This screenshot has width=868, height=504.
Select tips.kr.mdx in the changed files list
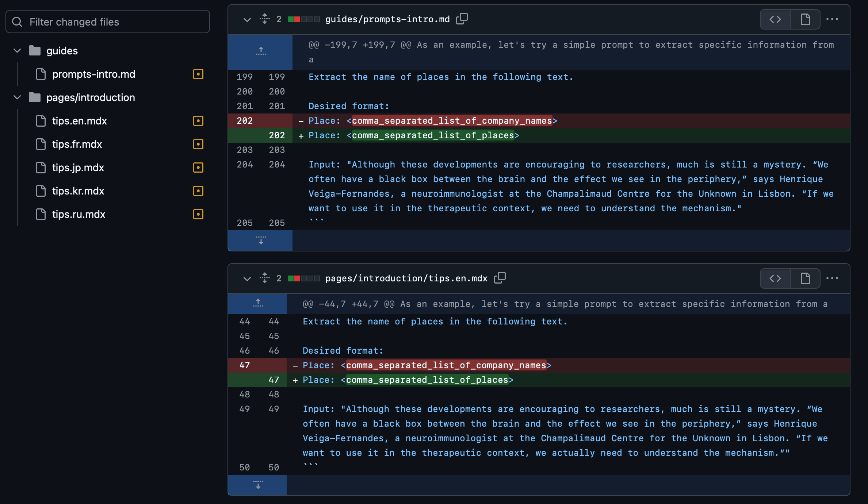[79, 190]
